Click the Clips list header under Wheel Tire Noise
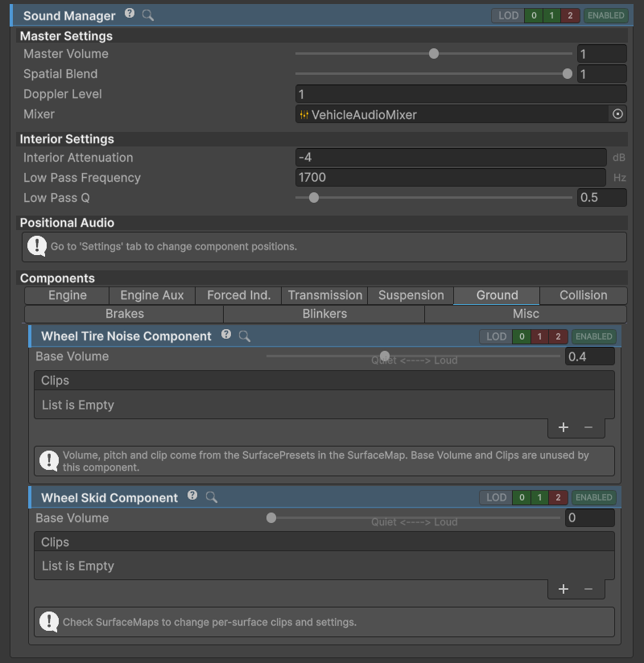Screen dimensions: 644x663 point(324,381)
